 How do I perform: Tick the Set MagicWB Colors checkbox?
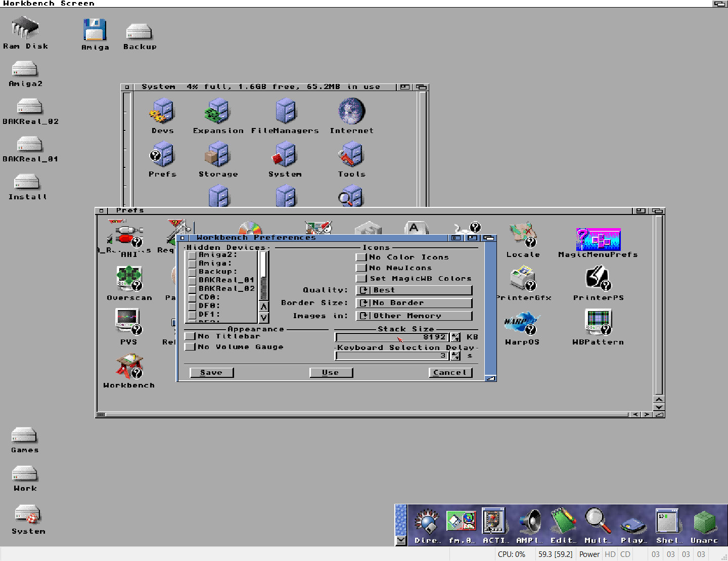pyautogui.click(x=361, y=278)
